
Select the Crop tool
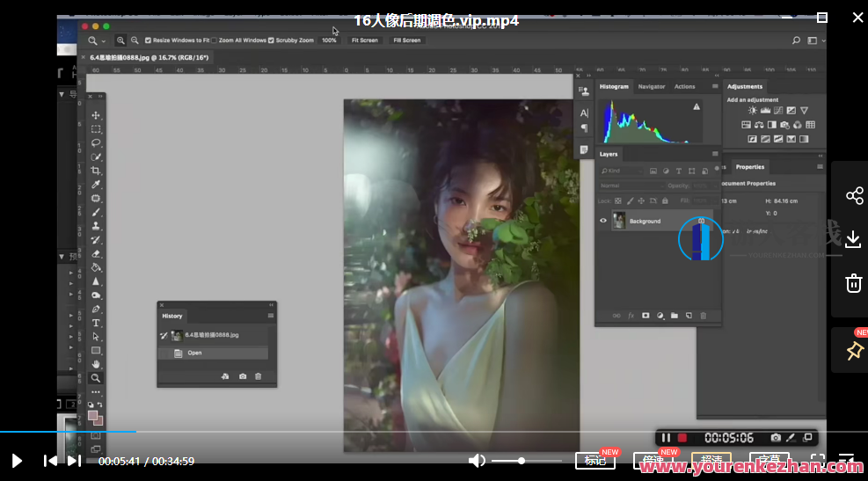click(96, 171)
